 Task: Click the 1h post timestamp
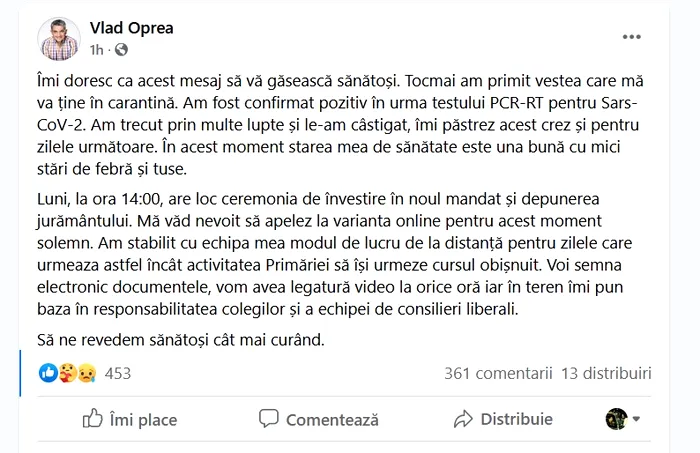coord(96,49)
